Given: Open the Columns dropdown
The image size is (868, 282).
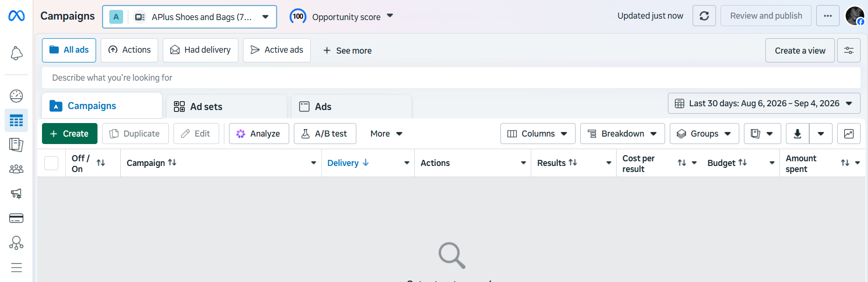Looking at the screenshot, I should coord(537,134).
